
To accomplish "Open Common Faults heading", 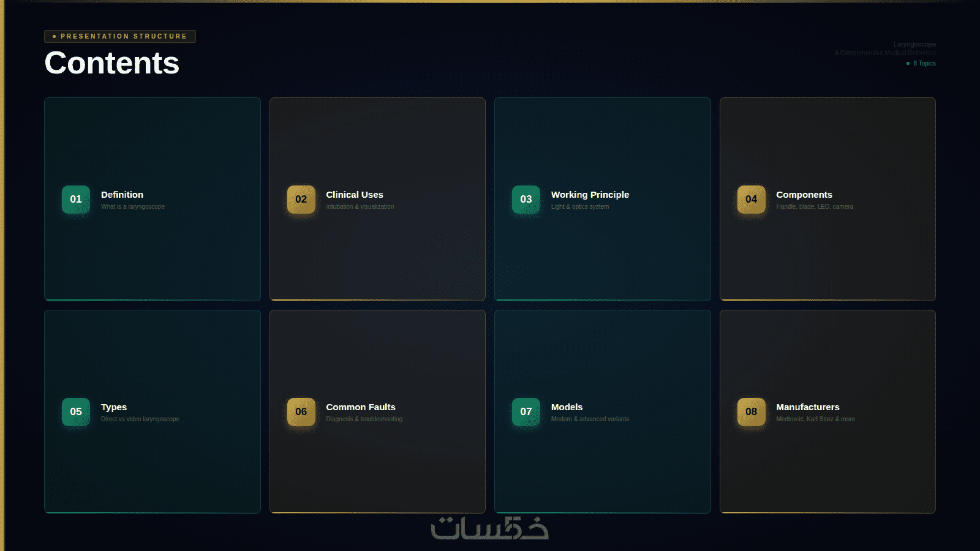I will pyautogui.click(x=361, y=407).
